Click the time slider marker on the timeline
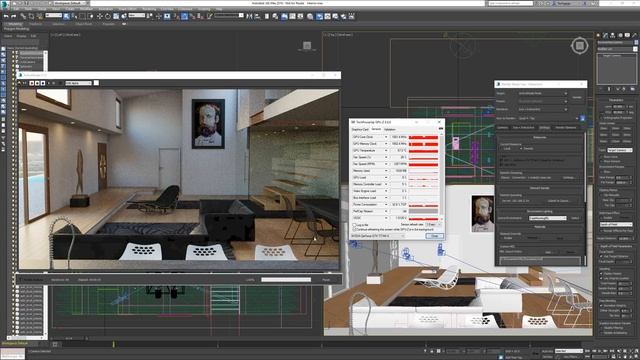 tap(113, 345)
